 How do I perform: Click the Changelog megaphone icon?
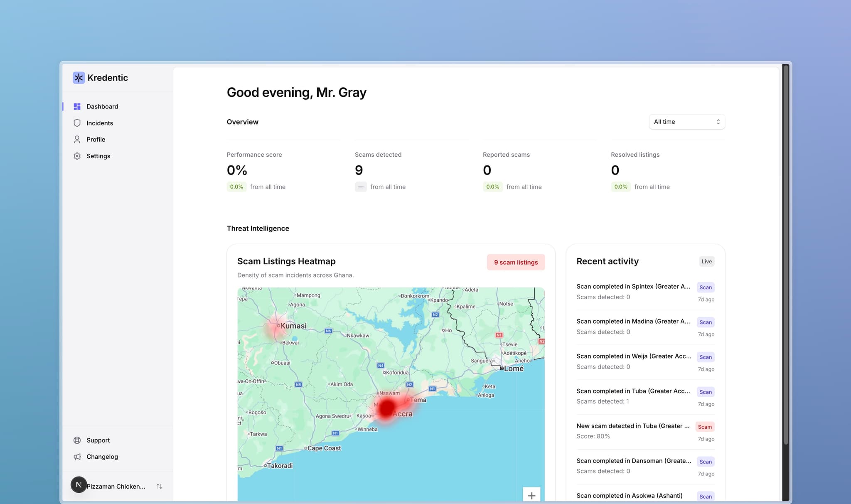pyautogui.click(x=77, y=457)
